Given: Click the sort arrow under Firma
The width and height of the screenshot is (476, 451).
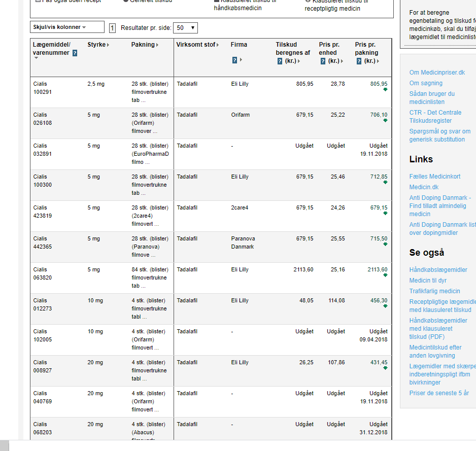Looking at the screenshot, I should tap(241, 60).
